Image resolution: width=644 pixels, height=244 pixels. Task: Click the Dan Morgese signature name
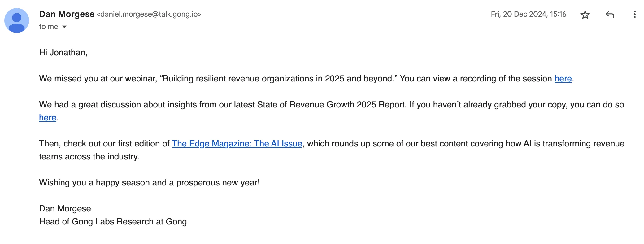[65, 209]
